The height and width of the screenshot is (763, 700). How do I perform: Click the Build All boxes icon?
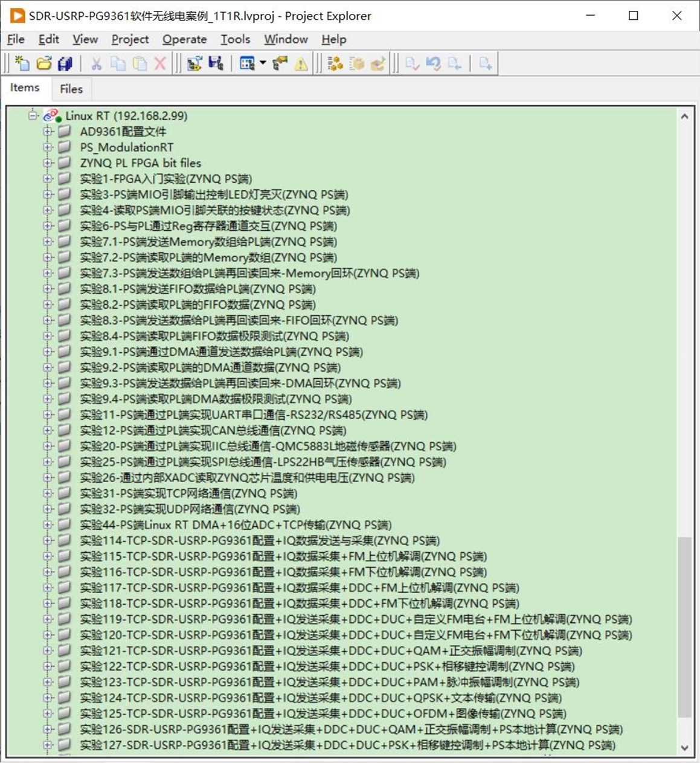[335, 63]
